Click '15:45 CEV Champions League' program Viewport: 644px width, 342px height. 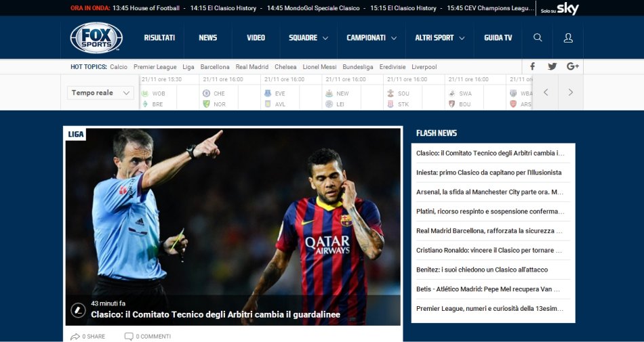tap(491, 8)
